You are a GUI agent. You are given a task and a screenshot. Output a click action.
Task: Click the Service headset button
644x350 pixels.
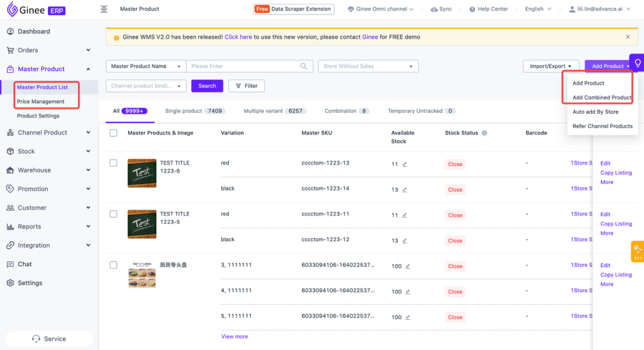click(x=49, y=339)
